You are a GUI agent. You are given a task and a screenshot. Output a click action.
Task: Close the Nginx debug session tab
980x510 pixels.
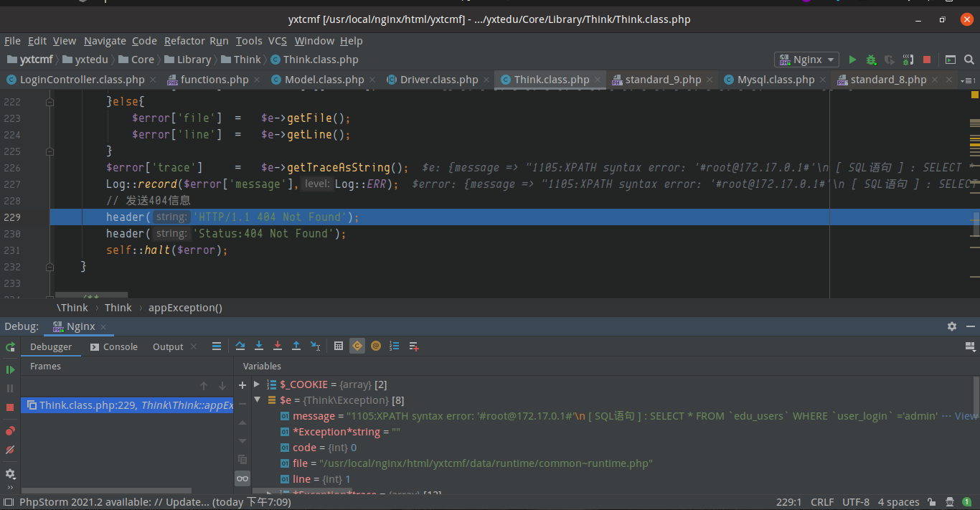point(103,326)
